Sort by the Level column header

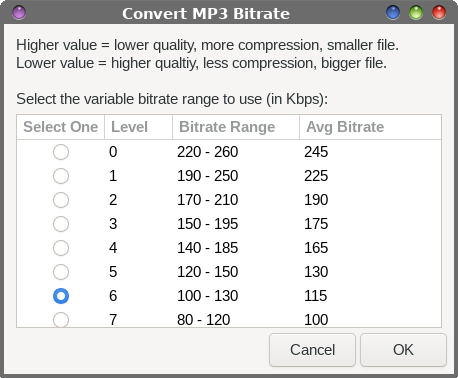click(138, 127)
